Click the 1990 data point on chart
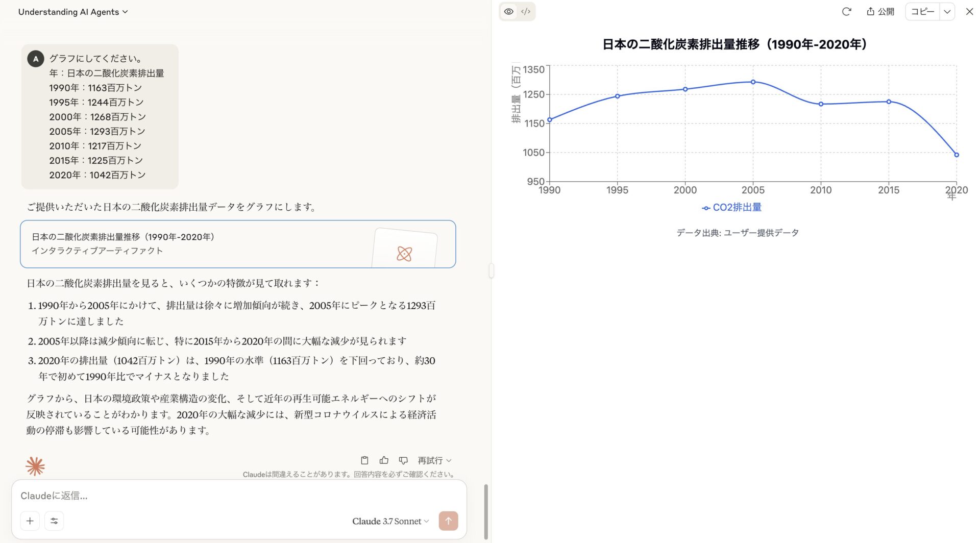The image size is (980, 543). coord(550,120)
